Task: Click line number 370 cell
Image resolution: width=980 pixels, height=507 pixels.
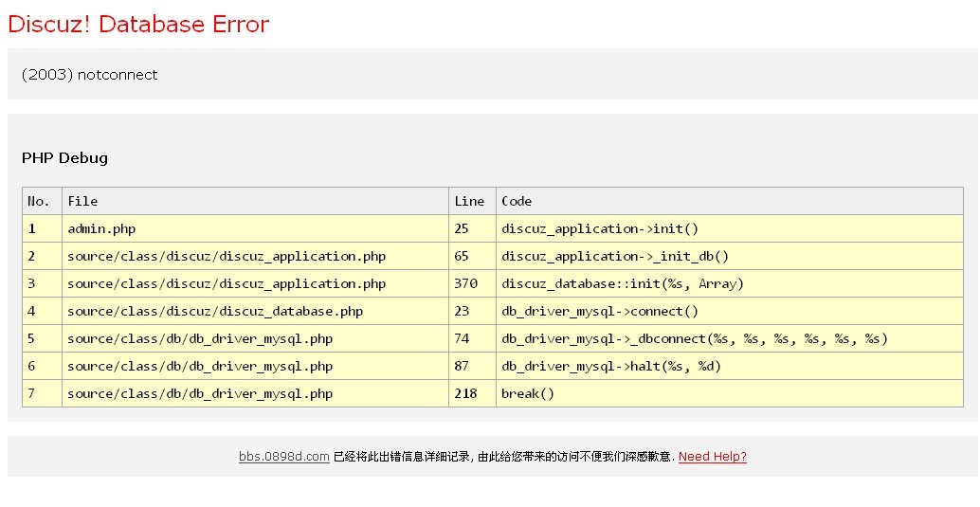Action: click(x=473, y=283)
